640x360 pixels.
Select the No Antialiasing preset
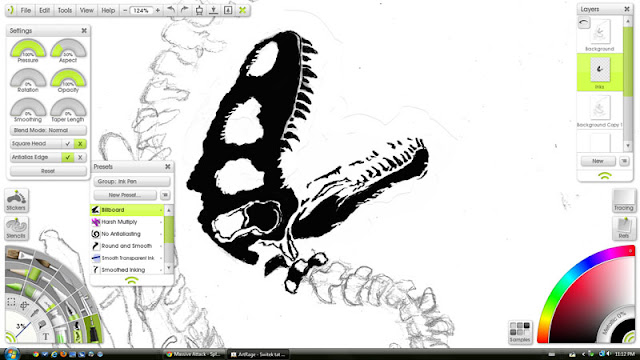(x=127, y=234)
